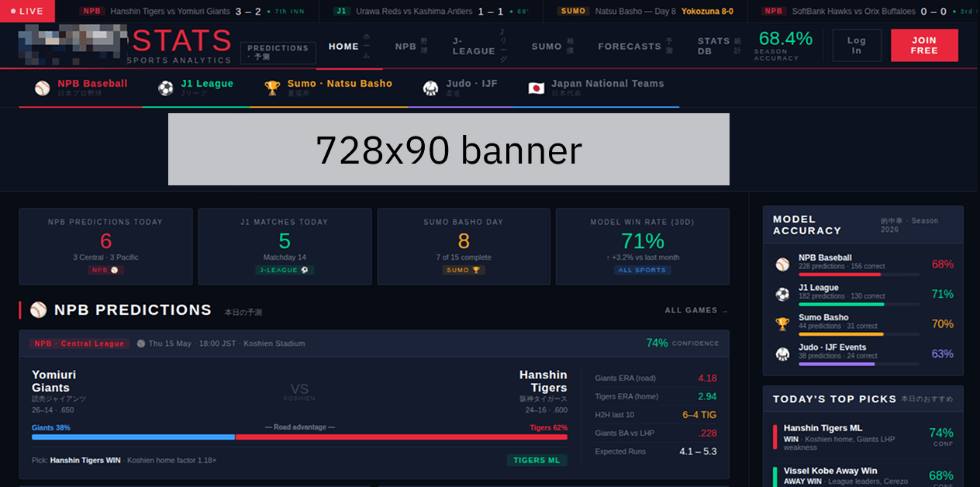The width and height of the screenshot is (980, 487).
Task: Click the trophy icon in Sumo Natsu Basho tab
Action: click(272, 88)
